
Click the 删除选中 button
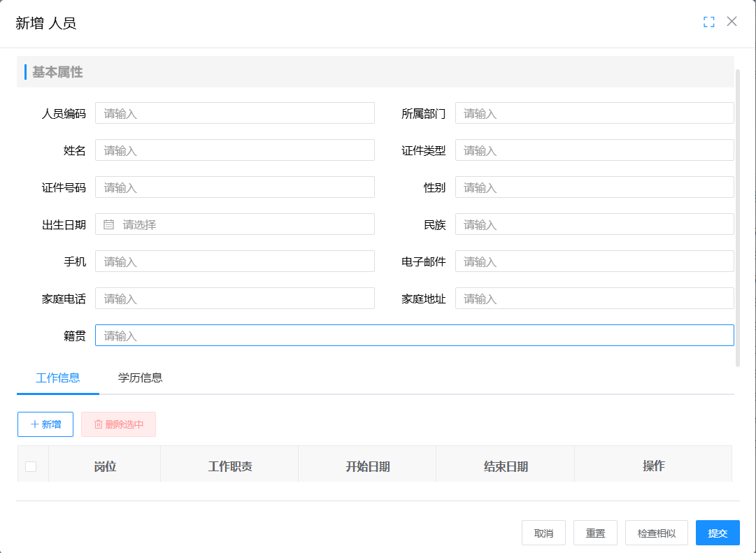point(118,424)
